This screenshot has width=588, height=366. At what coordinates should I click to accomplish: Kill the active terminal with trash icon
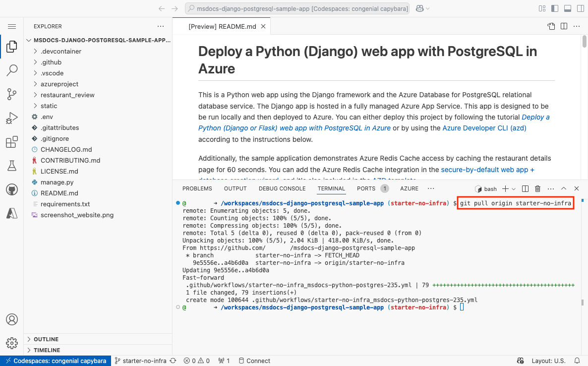538,188
